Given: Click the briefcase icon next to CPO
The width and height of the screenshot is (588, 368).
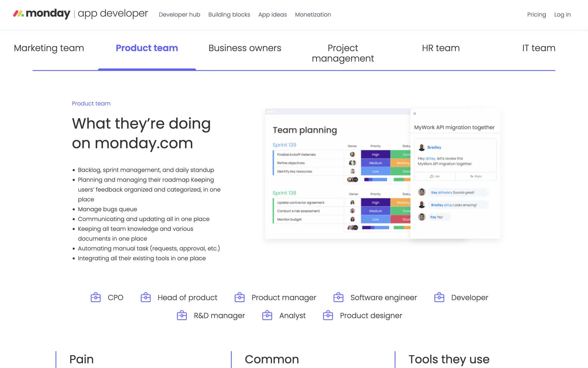Looking at the screenshot, I should point(96,297).
